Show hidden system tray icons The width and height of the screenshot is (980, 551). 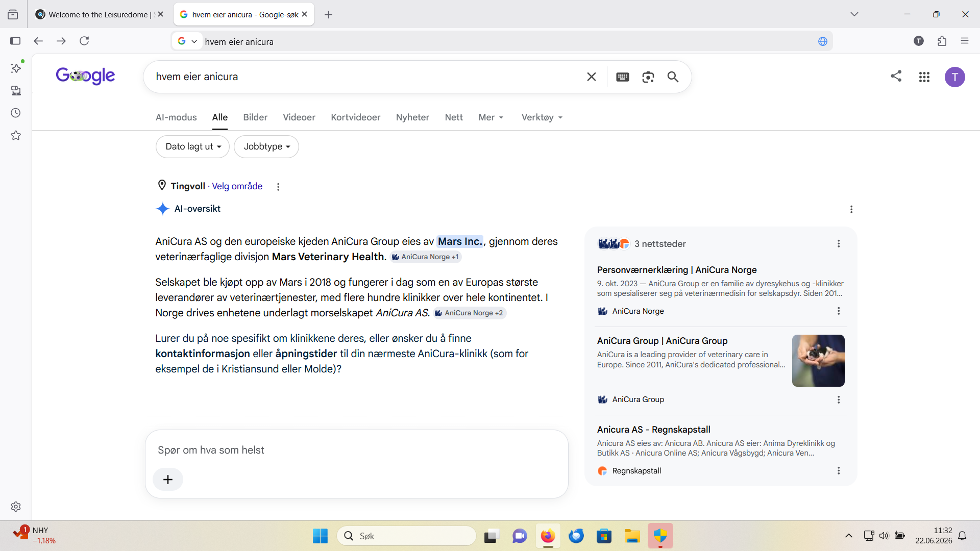click(849, 536)
